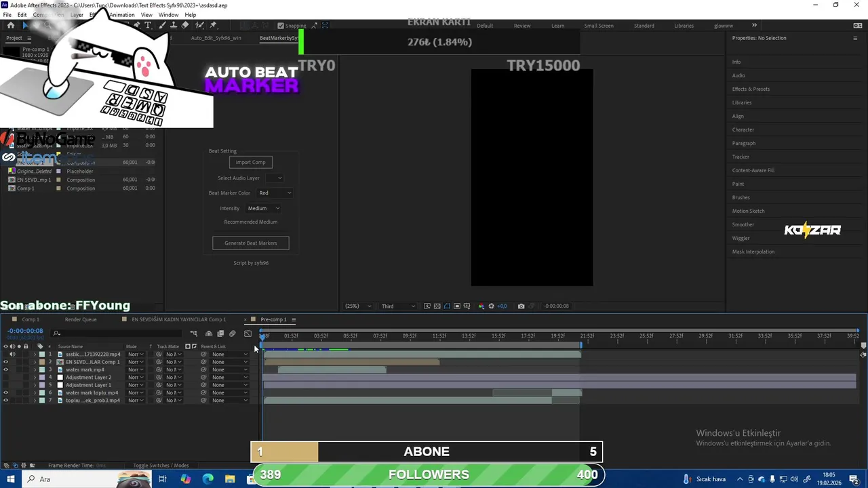Click the Toggle Transparency Grid viewer icon
The height and width of the screenshot is (488, 868).
437,306
